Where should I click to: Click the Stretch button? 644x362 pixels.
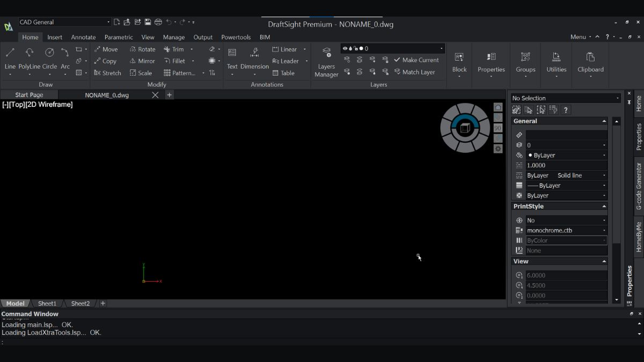107,73
